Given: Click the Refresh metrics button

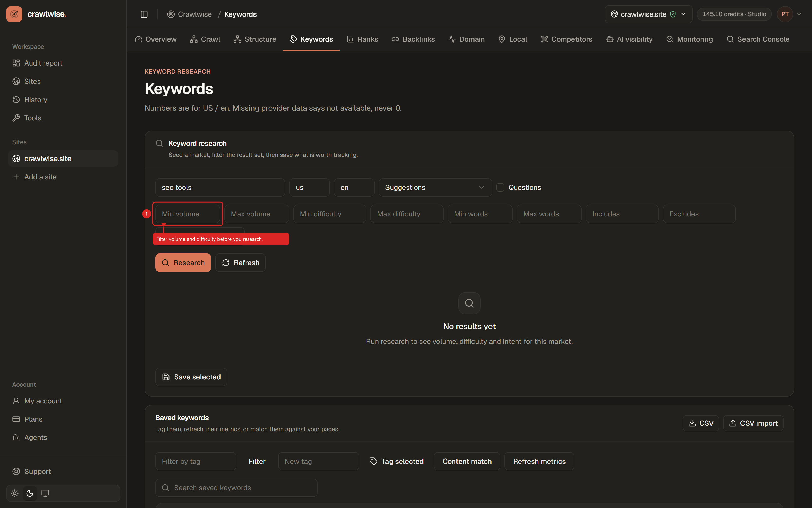Looking at the screenshot, I should coord(539,461).
